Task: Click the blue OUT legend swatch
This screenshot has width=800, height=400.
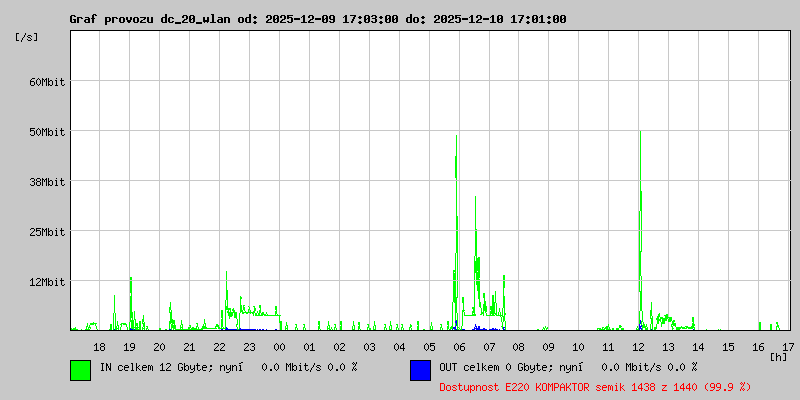Action: click(x=420, y=370)
